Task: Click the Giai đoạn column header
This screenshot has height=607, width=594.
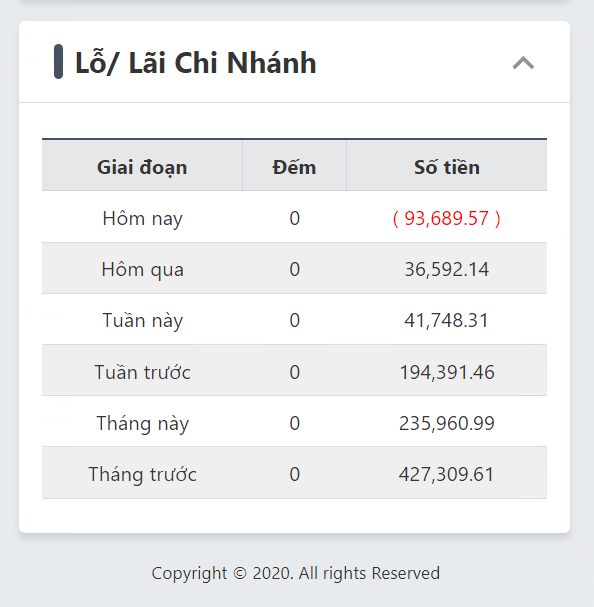Action: tap(142, 167)
